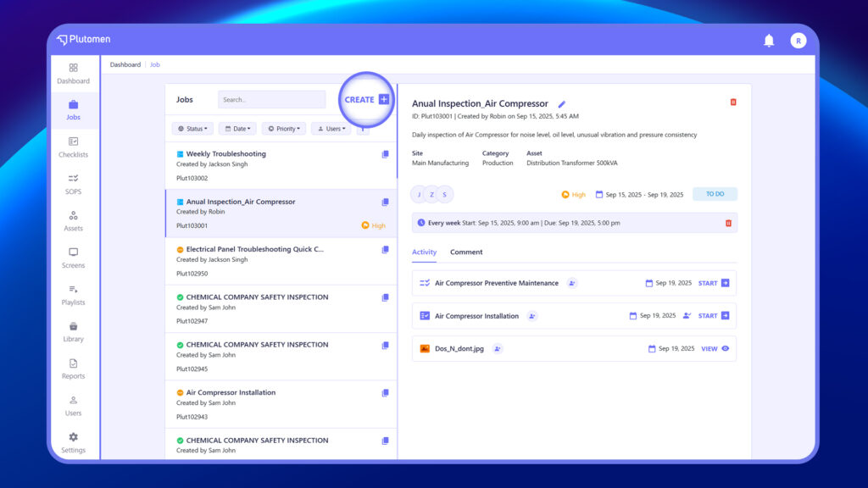Start the Air Compressor Installation activity
The height and width of the screenshot is (488, 868).
(x=714, y=316)
